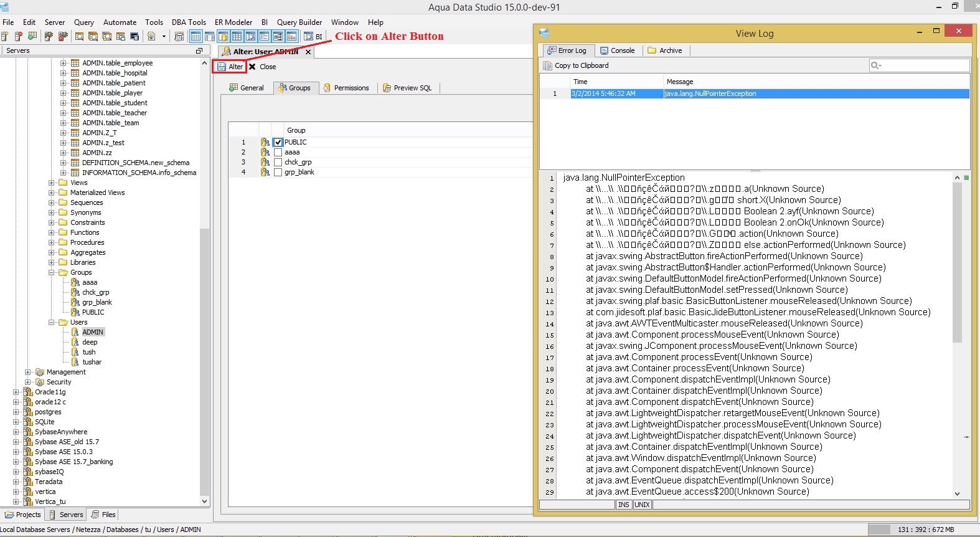Close the Alter: User: ADMIN tab

tap(308, 52)
